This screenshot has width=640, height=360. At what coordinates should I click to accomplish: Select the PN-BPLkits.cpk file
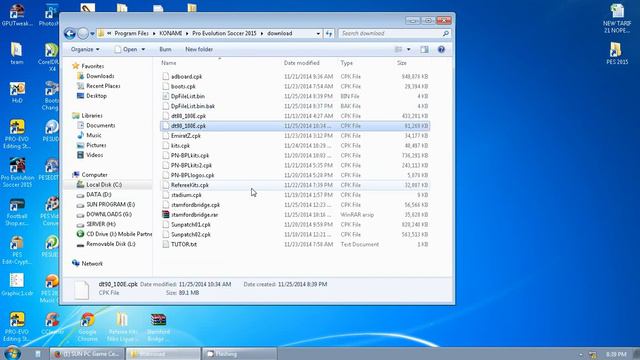tap(190, 156)
